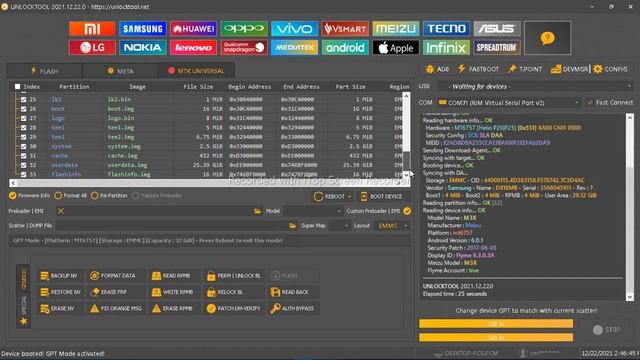Open T.POINT test point viewer

tap(525, 69)
